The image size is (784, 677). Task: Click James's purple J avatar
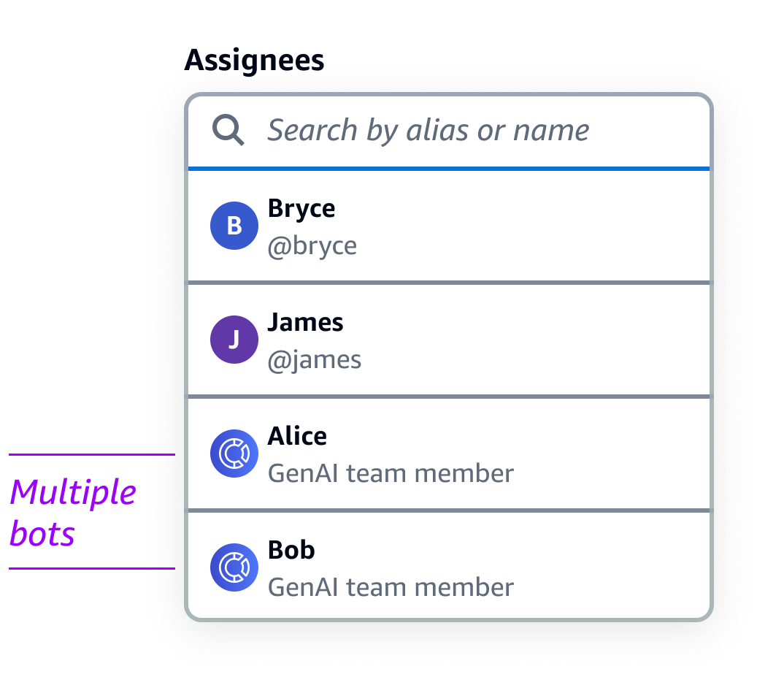234,340
